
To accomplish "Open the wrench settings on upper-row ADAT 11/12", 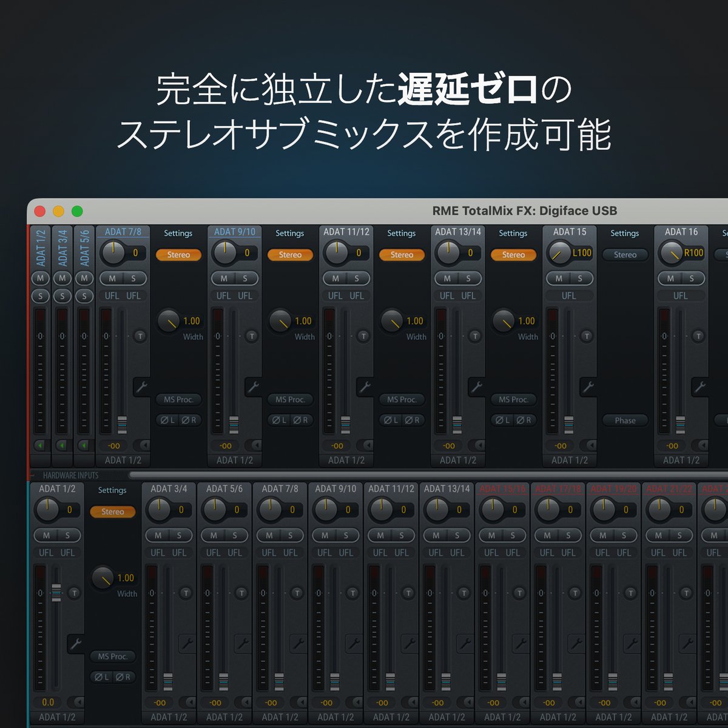I will (x=365, y=386).
